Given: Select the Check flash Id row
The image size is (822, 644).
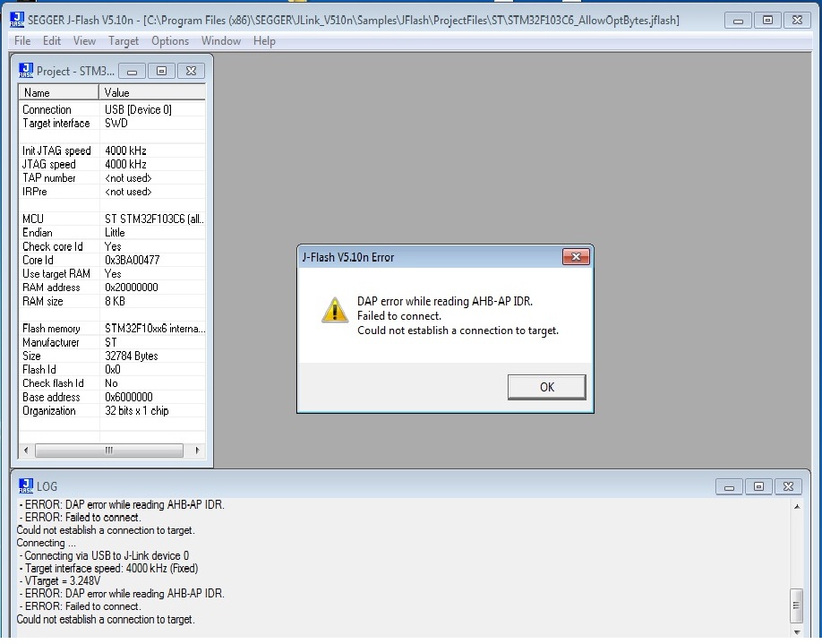Looking at the screenshot, I should click(112, 383).
